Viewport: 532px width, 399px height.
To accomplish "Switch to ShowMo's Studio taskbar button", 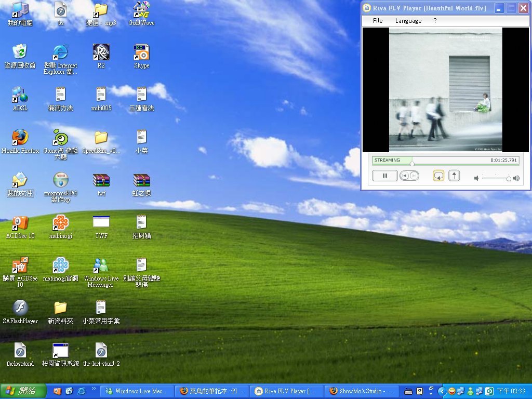I will (x=362, y=391).
